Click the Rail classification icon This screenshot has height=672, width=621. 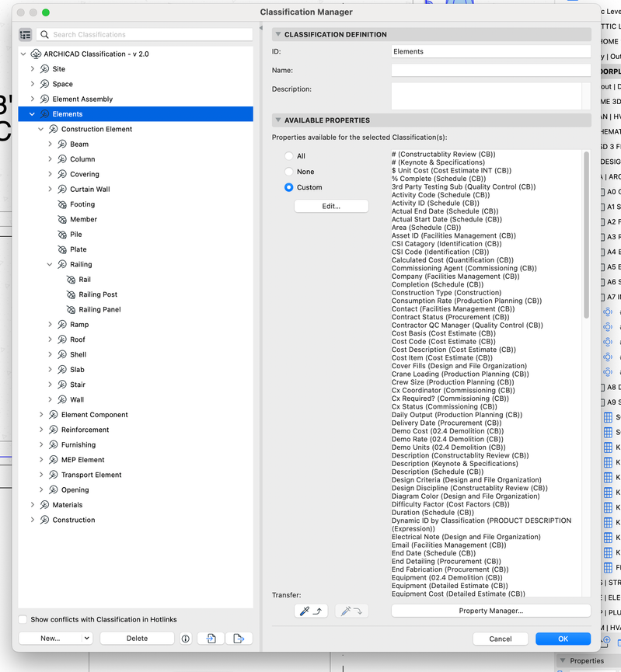click(71, 280)
